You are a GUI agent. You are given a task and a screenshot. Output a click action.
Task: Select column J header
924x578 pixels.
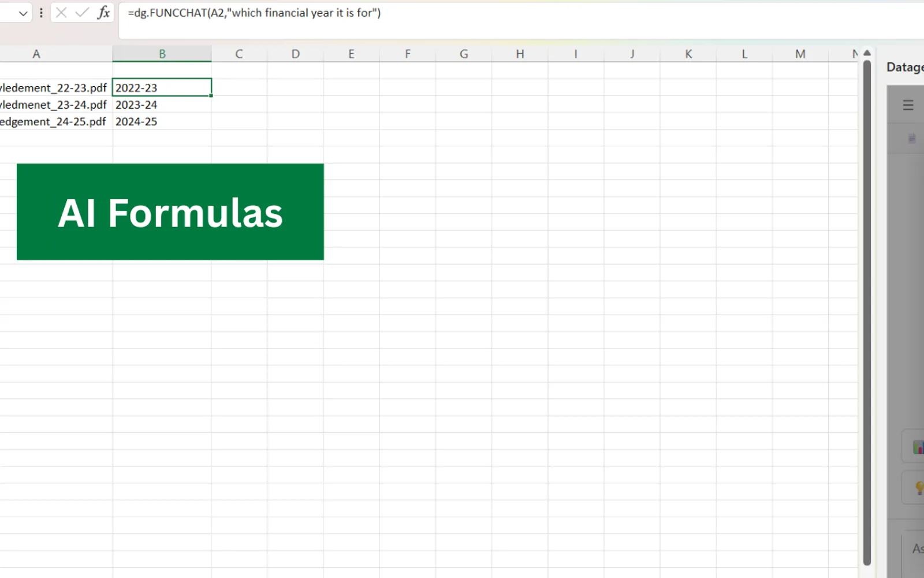632,54
